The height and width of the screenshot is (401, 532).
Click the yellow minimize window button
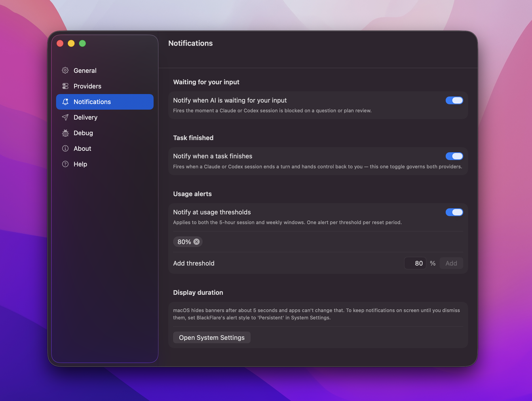point(71,44)
